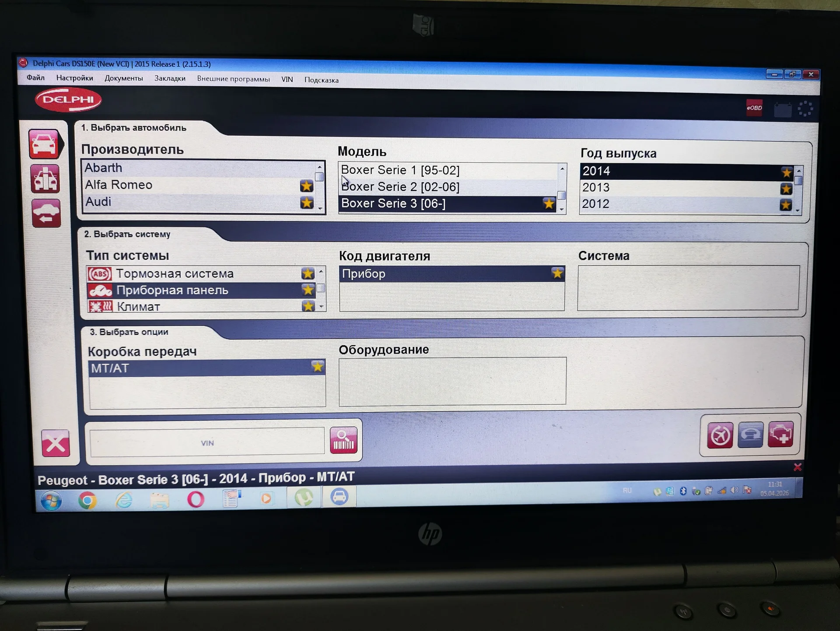Select Boxer Serie 2 [02-06] model
840x631 pixels.
tap(448, 187)
